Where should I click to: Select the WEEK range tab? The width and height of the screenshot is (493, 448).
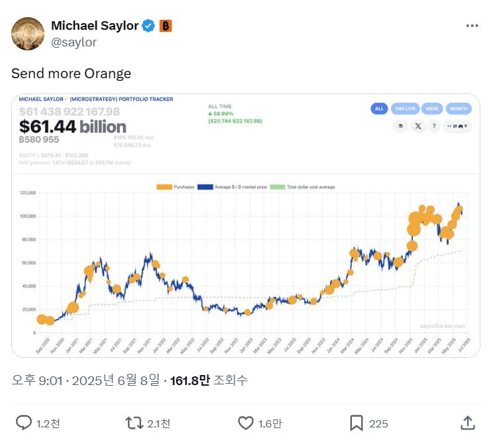point(432,109)
